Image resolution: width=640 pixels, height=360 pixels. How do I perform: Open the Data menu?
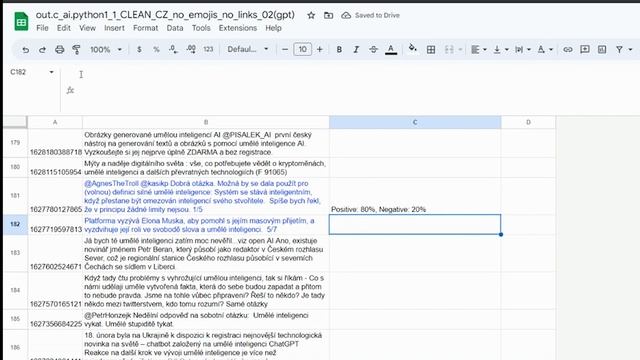(175, 28)
